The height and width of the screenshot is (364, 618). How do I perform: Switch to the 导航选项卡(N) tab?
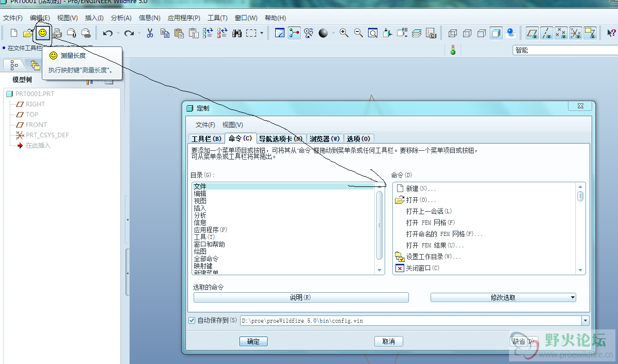(x=281, y=139)
